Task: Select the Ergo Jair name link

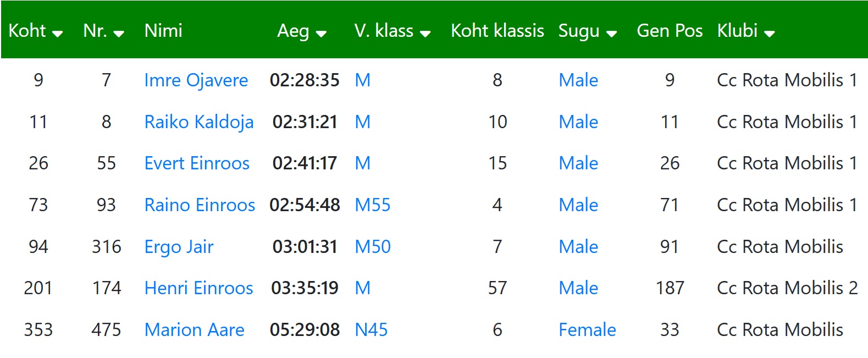Action: [x=179, y=247]
